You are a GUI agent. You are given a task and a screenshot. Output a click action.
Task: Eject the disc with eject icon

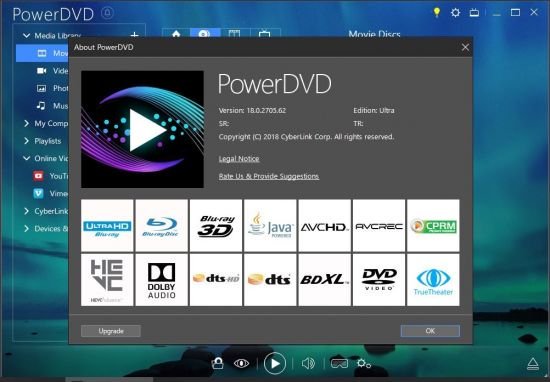[x=533, y=364]
